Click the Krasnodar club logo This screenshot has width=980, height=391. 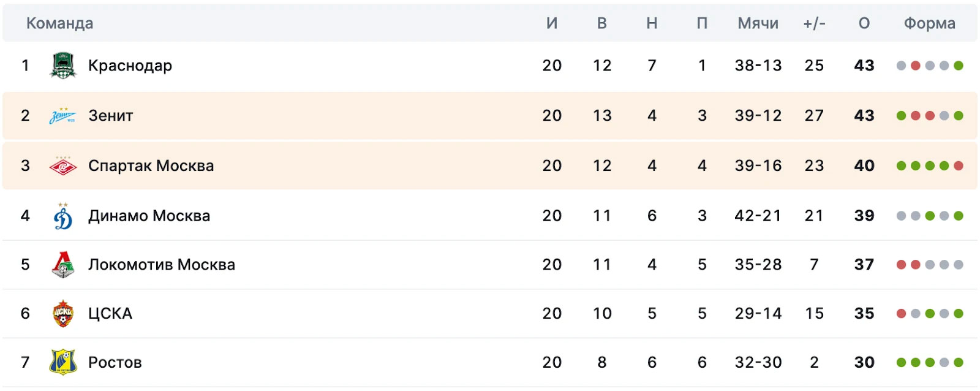click(x=63, y=66)
